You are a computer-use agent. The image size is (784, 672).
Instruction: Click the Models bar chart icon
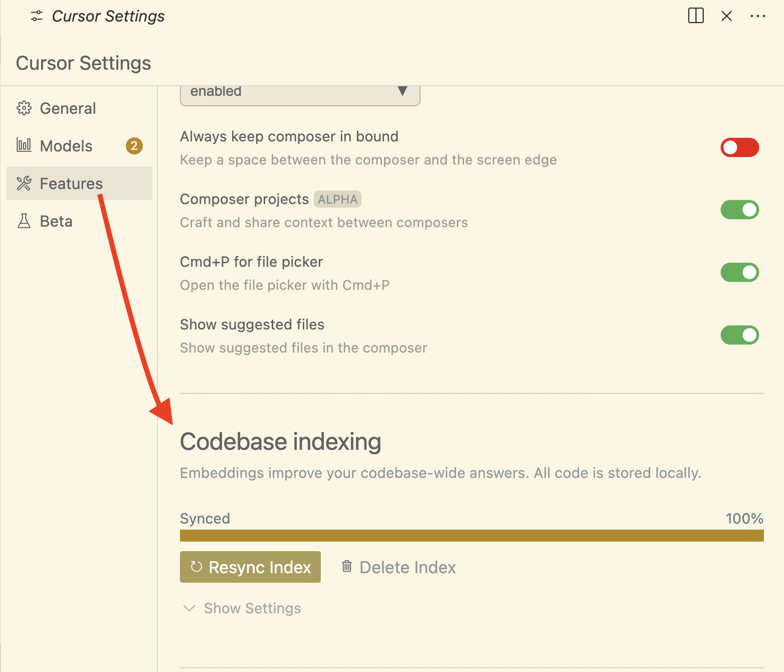[24, 145]
